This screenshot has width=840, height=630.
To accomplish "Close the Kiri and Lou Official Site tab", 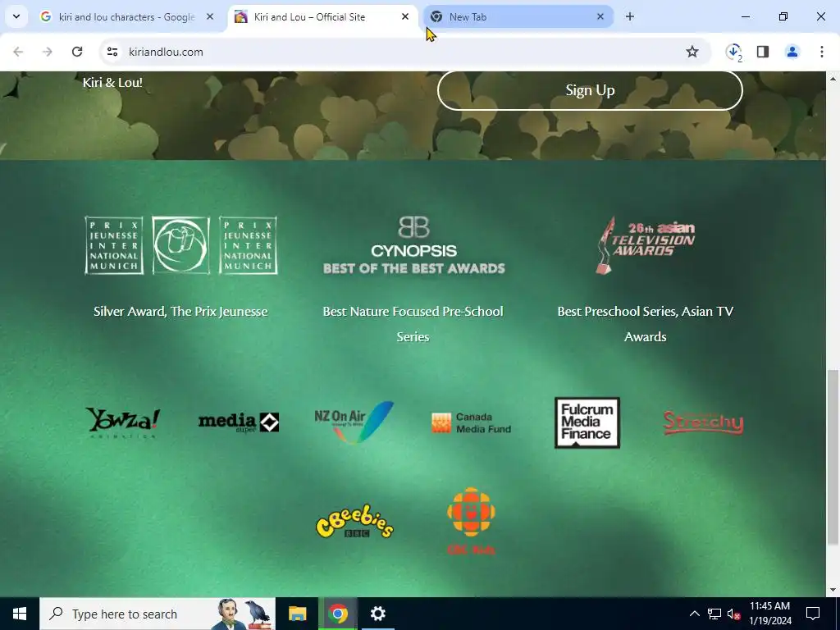I will click(x=405, y=16).
